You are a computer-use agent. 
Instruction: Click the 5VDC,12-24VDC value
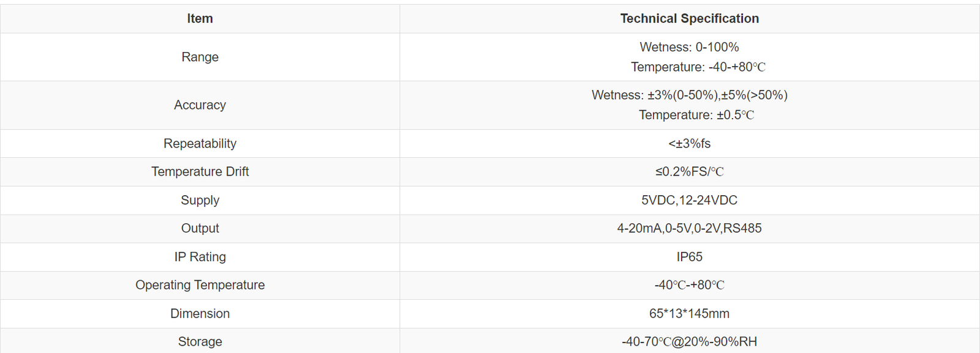(689, 201)
